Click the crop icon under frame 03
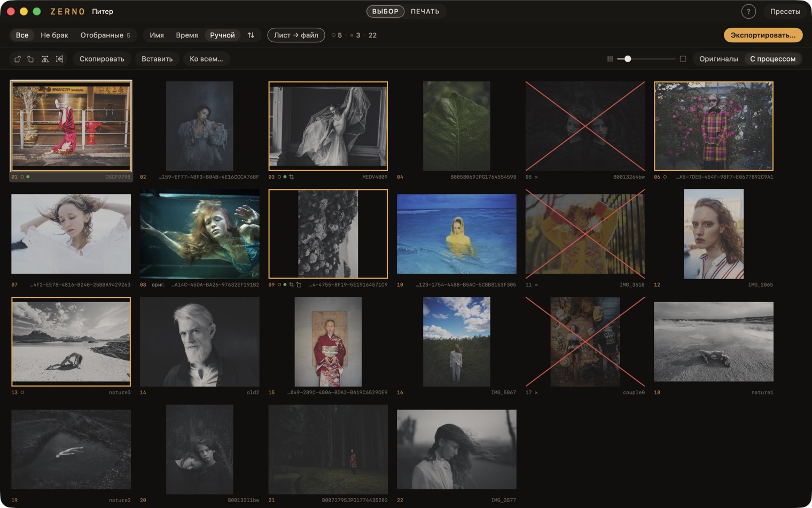This screenshot has width=812, height=508. [x=292, y=177]
